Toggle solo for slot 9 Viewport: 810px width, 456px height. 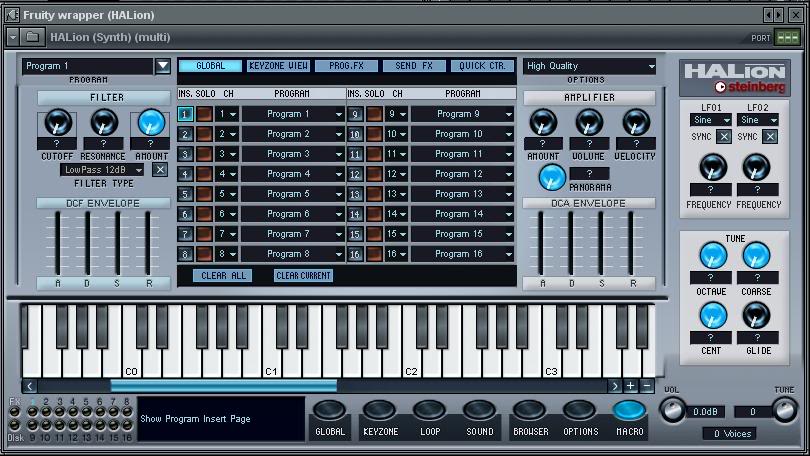point(374,114)
